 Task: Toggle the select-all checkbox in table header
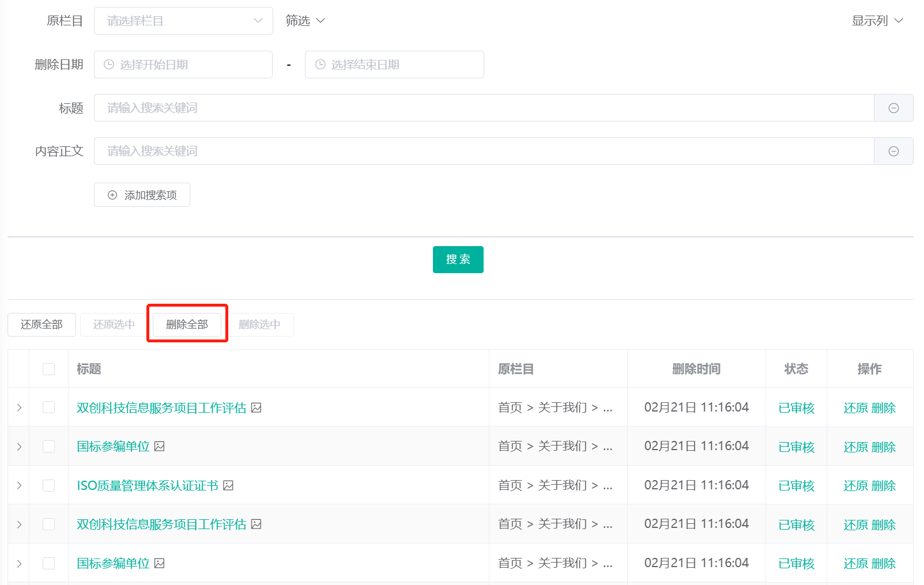point(49,369)
